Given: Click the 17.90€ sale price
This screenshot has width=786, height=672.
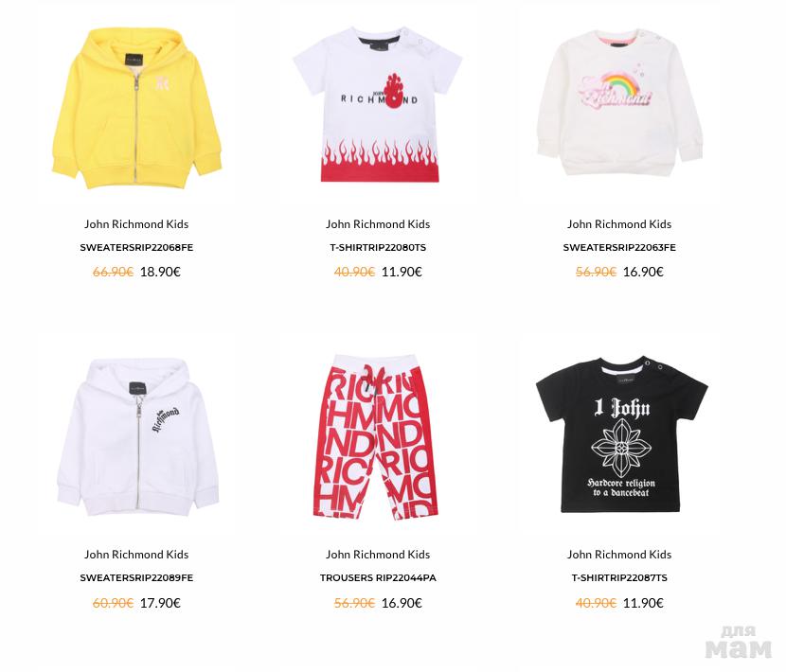Looking at the screenshot, I should tap(160, 602).
